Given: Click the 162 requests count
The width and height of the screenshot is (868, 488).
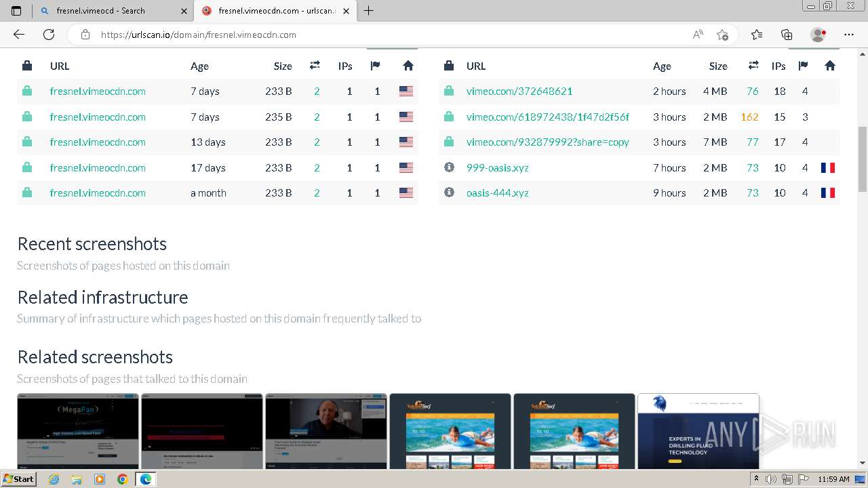Looking at the screenshot, I should coord(749,117).
